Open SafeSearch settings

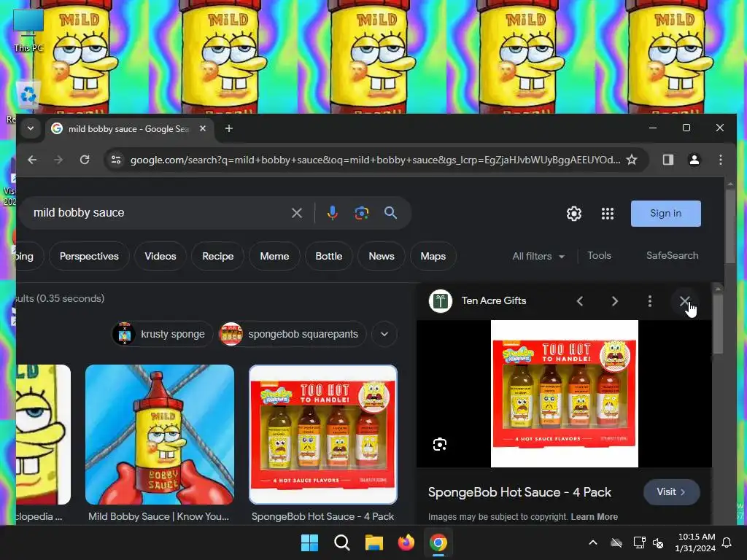coord(672,256)
